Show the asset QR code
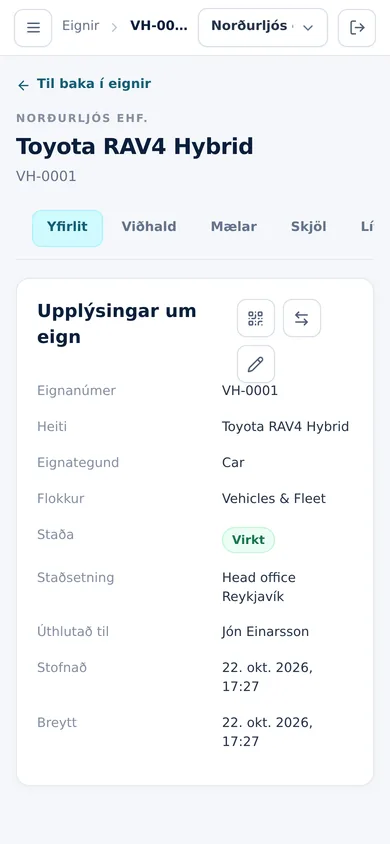The image size is (390, 844). [256, 318]
